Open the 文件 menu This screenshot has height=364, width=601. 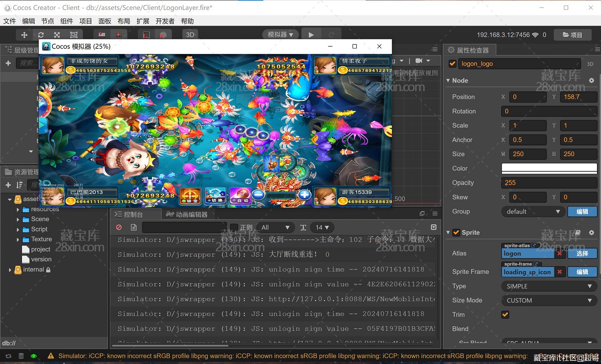(10, 21)
